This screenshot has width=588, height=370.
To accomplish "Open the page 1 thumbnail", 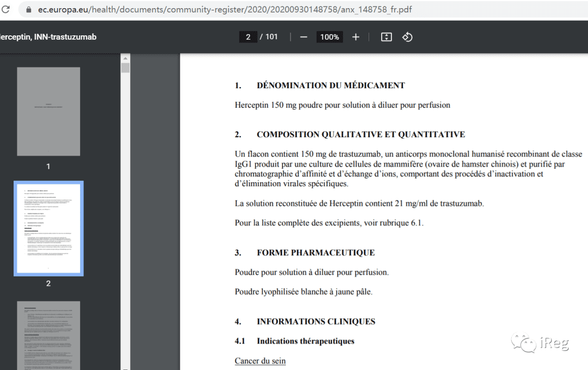I will pos(48,112).
